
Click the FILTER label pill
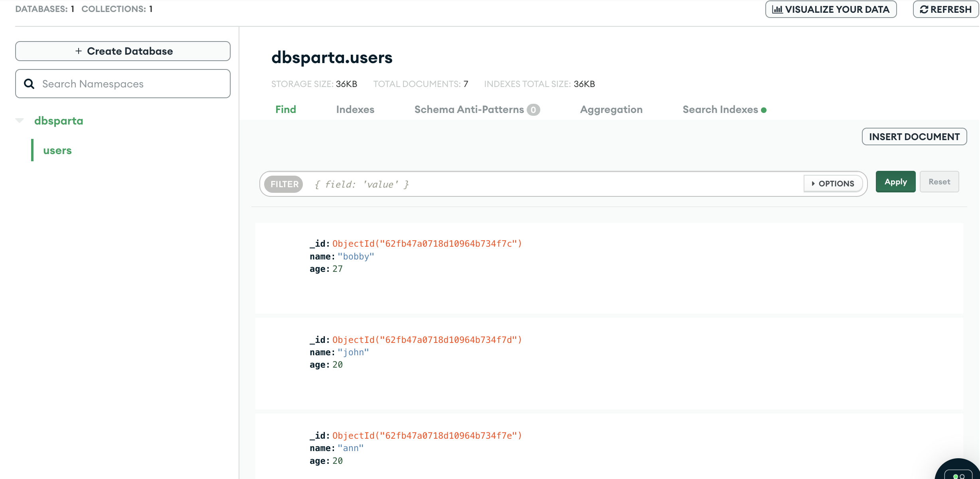pyautogui.click(x=284, y=184)
